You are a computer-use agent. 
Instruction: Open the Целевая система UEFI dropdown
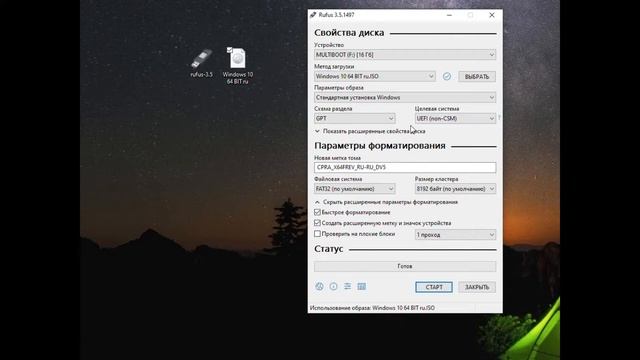455,118
